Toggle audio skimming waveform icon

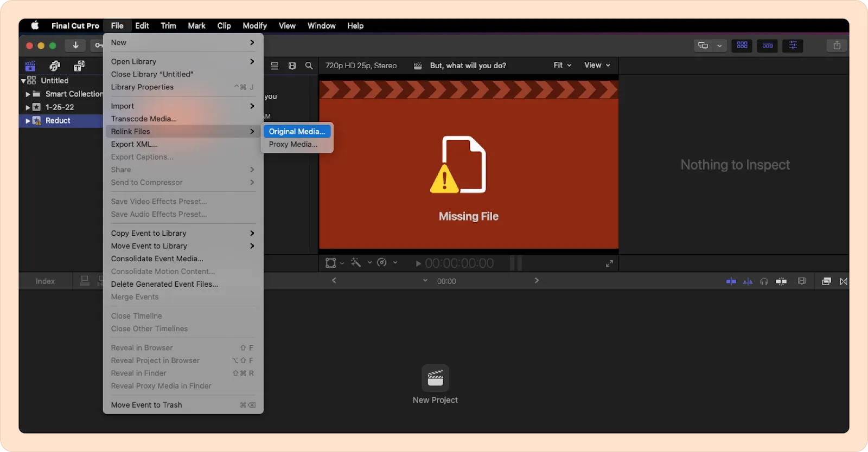748,281
